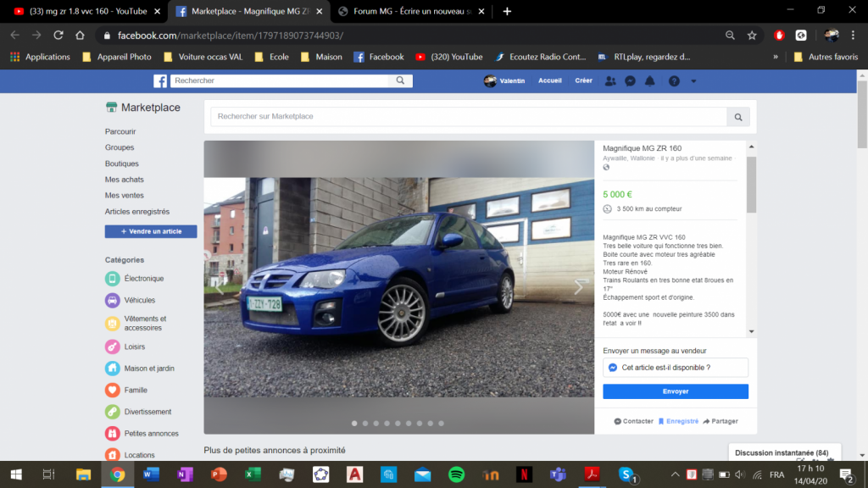Open the Voiture occas VAL bookmark folder
This screenshot has width=868, height=488.
(203, 57)
